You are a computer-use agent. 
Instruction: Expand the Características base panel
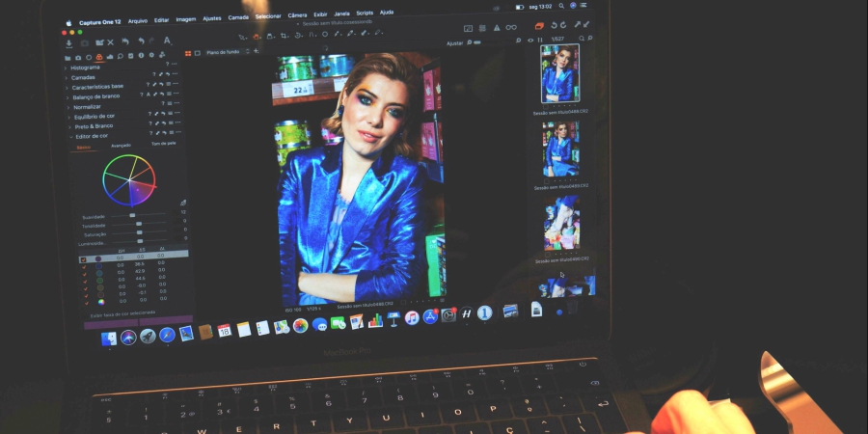[x=67, y=88]
